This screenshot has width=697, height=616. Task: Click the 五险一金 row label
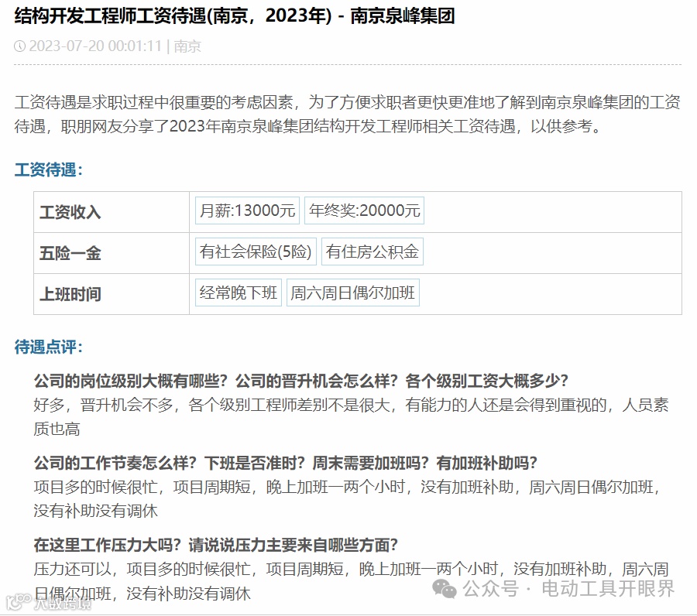[70, 253]
